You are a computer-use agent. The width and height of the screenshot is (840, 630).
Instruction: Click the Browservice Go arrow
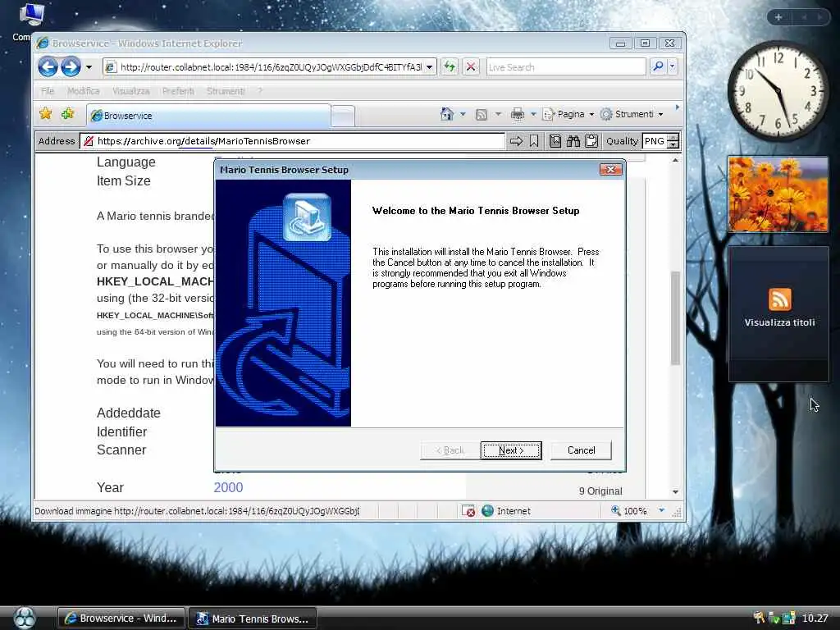[x=516, y=141]
